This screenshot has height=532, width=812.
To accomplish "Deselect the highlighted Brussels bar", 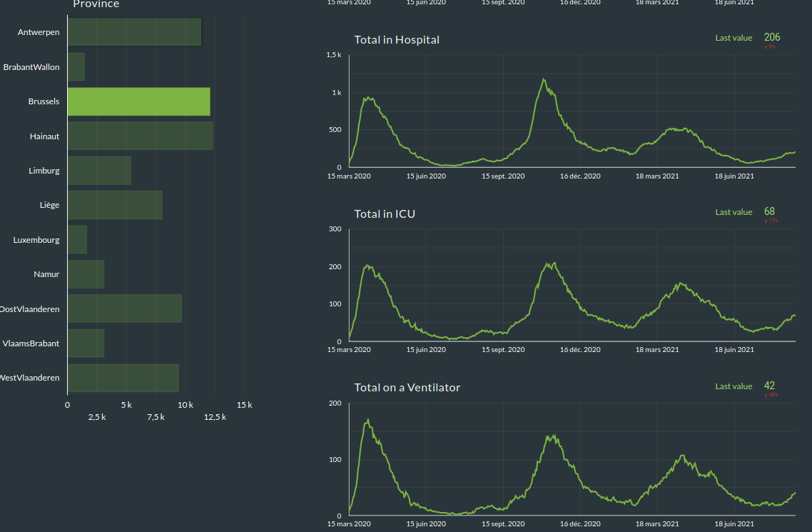I will coord(138,101).
